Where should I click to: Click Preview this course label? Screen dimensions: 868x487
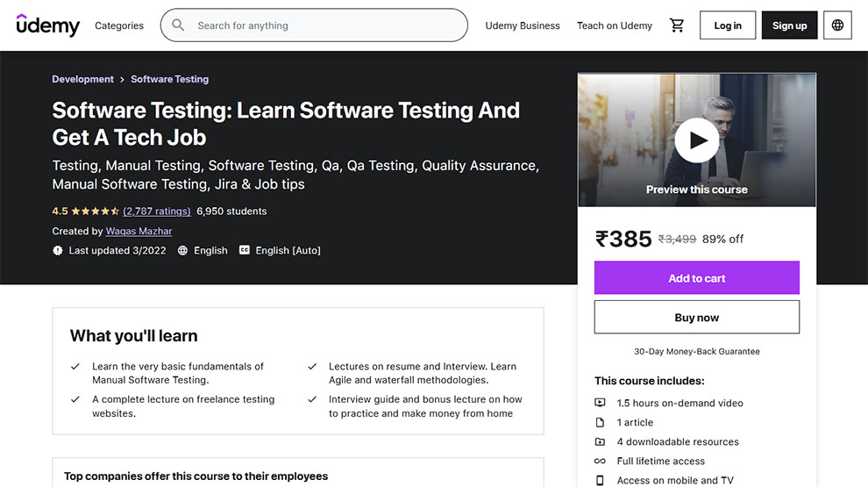pos(696,190)
